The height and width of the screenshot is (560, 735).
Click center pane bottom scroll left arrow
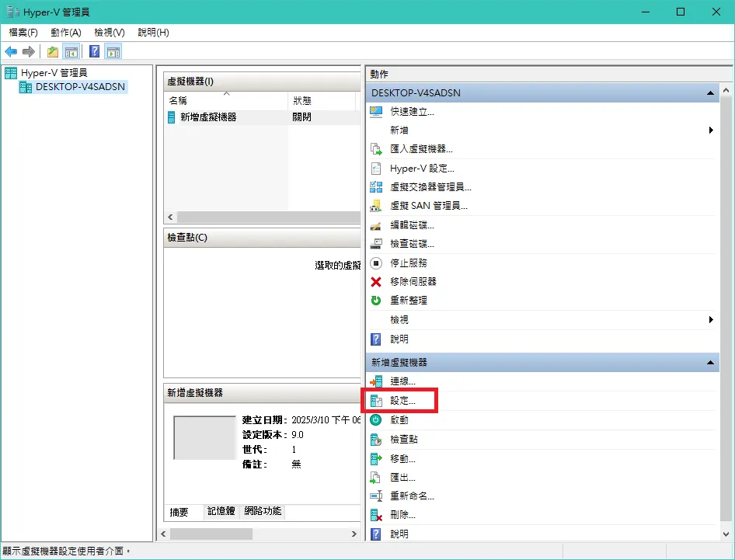pos(163,534)
